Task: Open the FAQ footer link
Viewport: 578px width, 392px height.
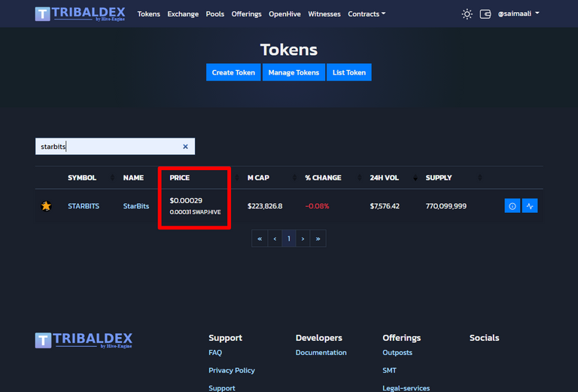Action: click(x=215, y=353)
